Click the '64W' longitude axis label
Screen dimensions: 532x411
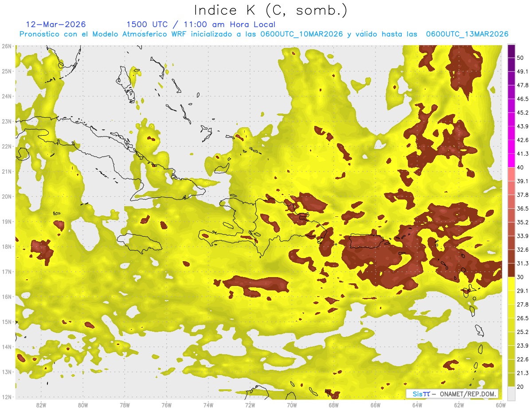(417, 405)
